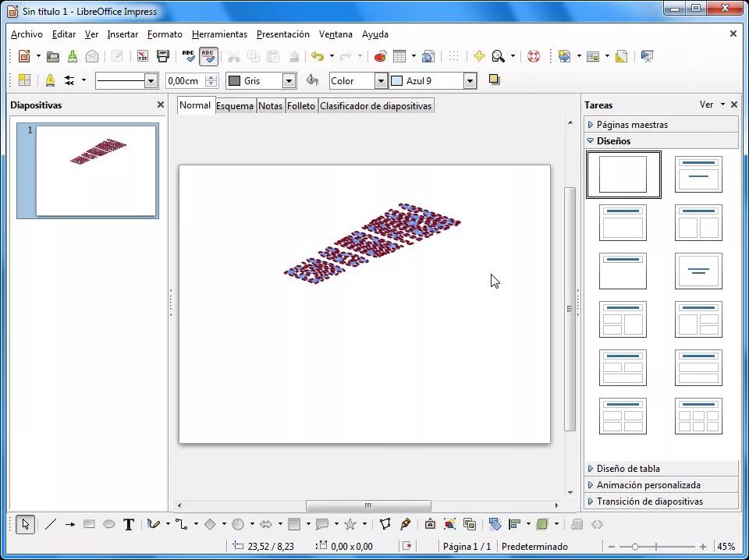Collapse the Diseños section

[661, 141]
